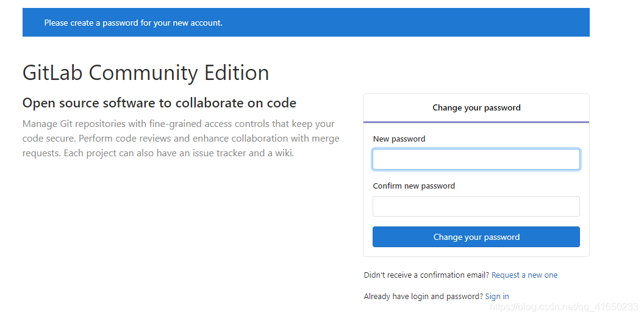644x318 pixels.
Task: Open the Request a new one link
Action: [x=524, y=275]
